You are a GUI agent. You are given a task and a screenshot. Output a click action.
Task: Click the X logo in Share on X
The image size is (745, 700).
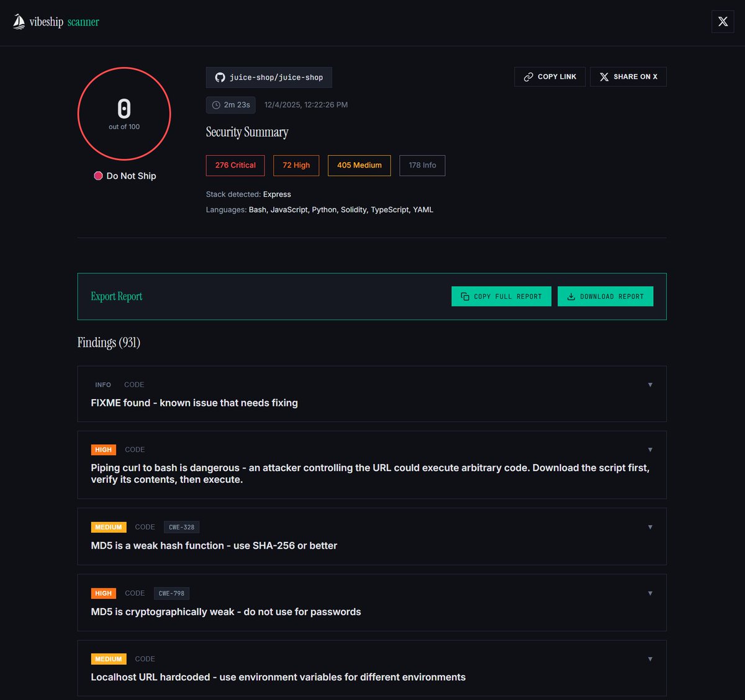[604, 77]
